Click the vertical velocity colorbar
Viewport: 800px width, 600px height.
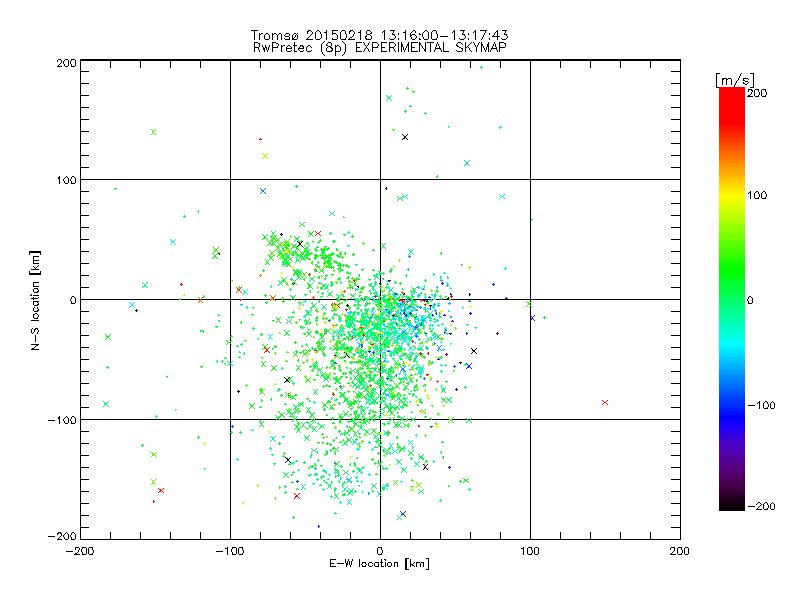click(x=732, y=299)
